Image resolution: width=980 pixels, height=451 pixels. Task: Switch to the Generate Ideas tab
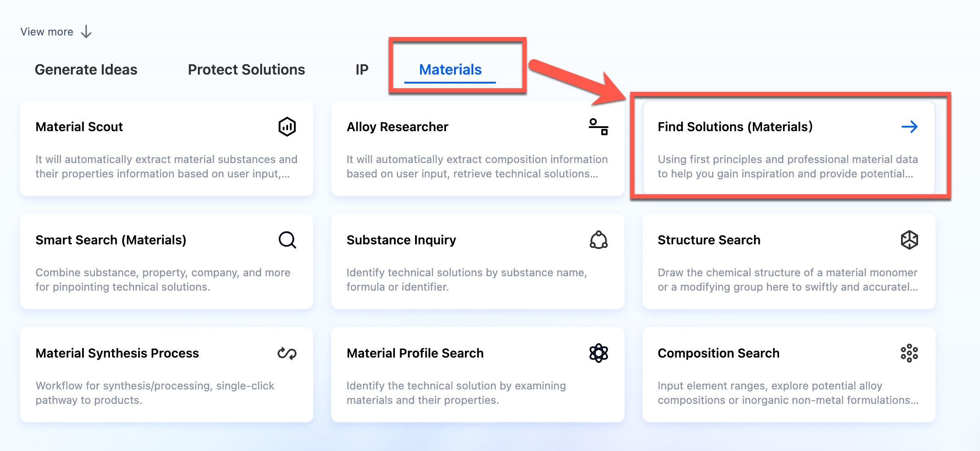86,70
